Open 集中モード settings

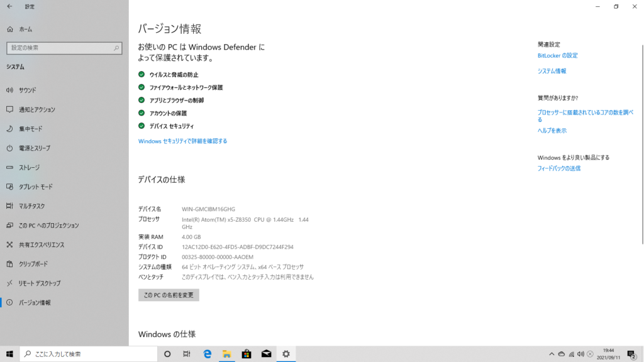click(30, 129)
